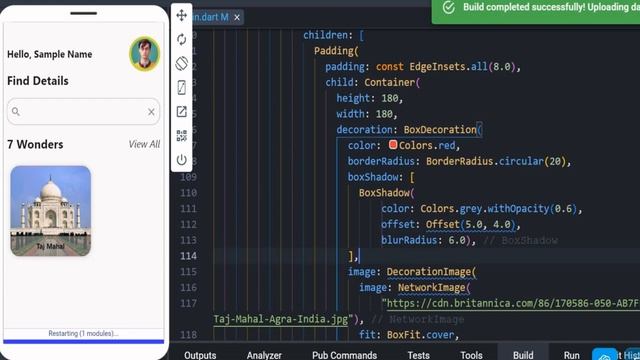
Task: Click the blue restart progress bar
Action: tap(83, 342)
